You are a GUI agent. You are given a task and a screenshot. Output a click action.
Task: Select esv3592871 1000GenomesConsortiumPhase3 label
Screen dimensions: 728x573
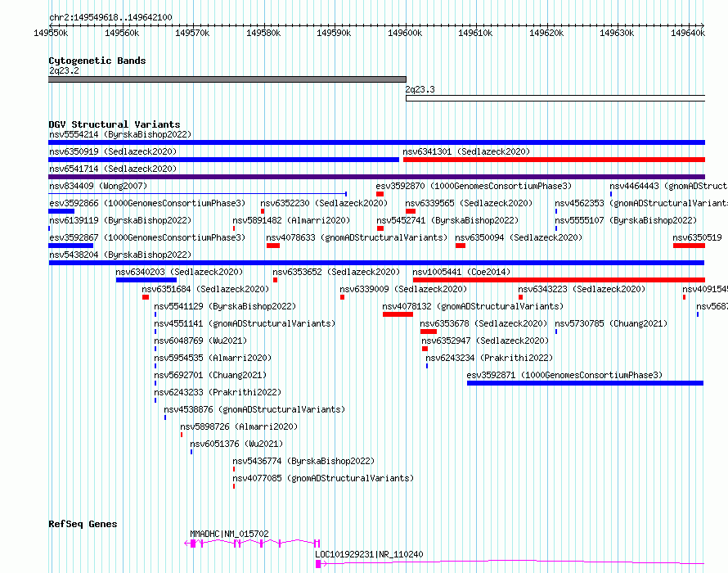pyautogui.click(x=564, y=376)
